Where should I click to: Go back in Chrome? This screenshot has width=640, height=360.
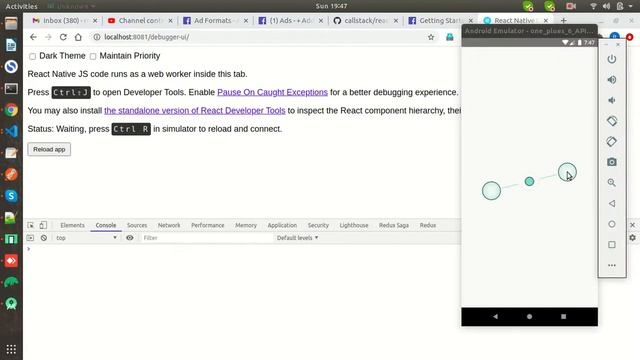pos(33,37)
